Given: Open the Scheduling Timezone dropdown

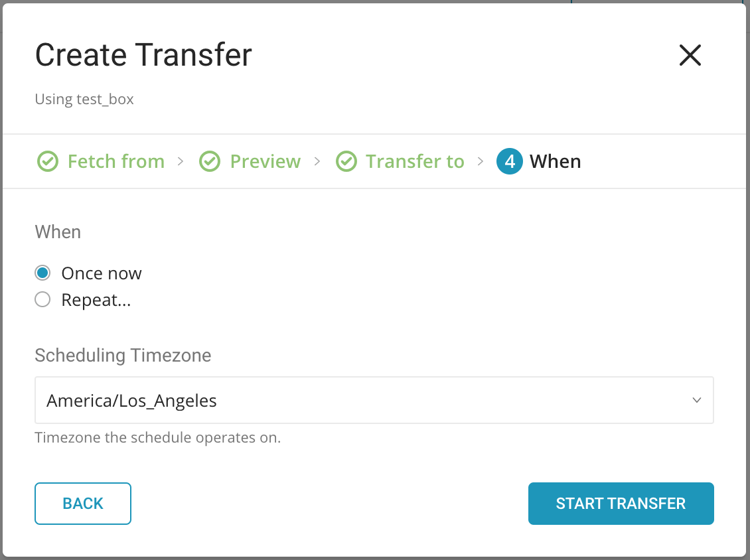Looking at the screenshot, I should [374, 400].
